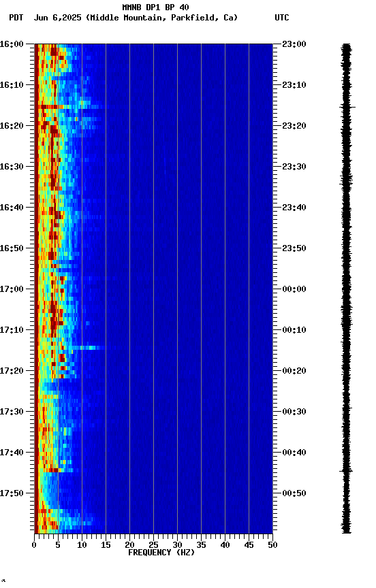Click the "17:20" PDT time label
The image size is (376, 588).
click(12, 371)
